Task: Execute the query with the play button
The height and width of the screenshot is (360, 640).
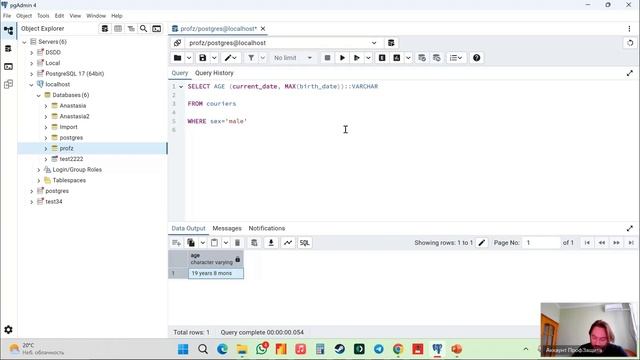Action: (342, 58)
